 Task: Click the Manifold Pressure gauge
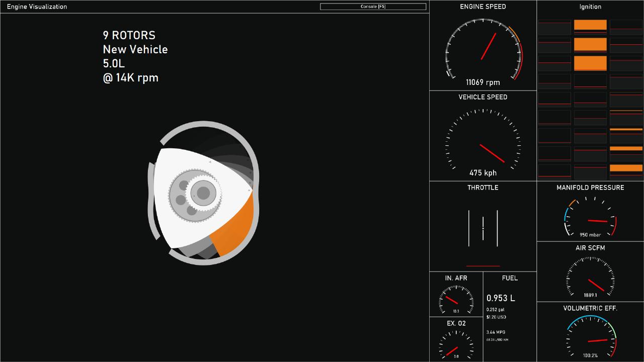point(590,217)
